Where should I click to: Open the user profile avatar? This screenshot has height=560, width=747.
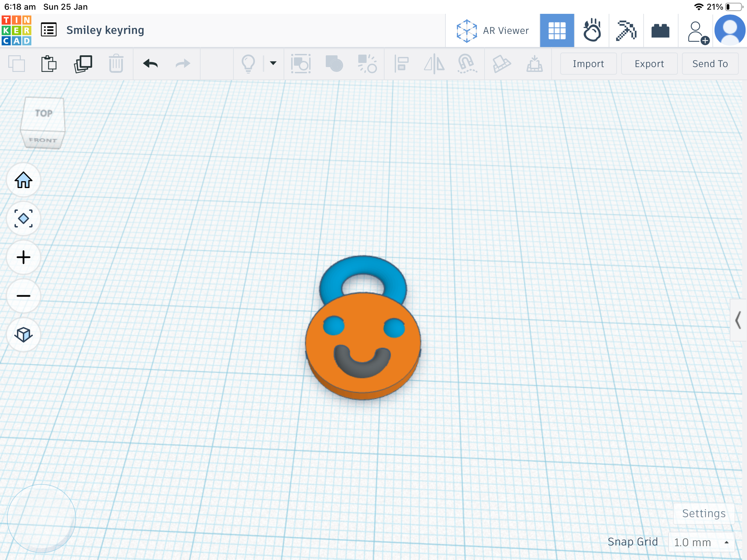[x=730, y=30]
